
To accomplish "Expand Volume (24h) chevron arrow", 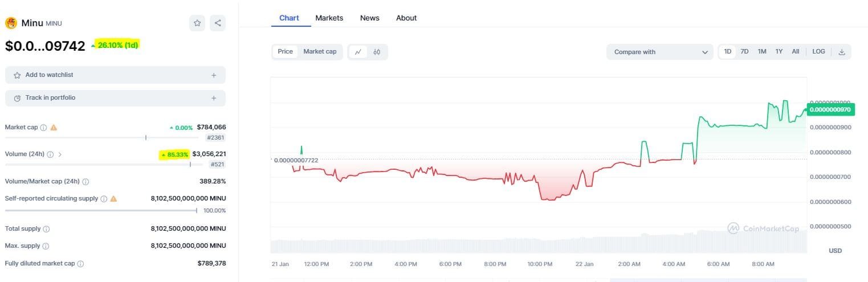I will 60,154.
